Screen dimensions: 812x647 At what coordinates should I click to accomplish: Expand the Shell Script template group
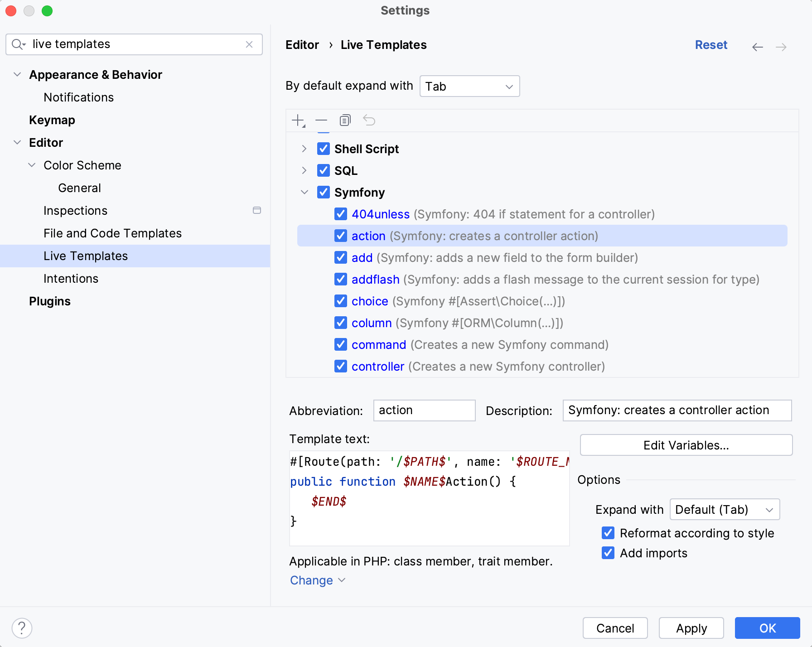pos(304,149)
